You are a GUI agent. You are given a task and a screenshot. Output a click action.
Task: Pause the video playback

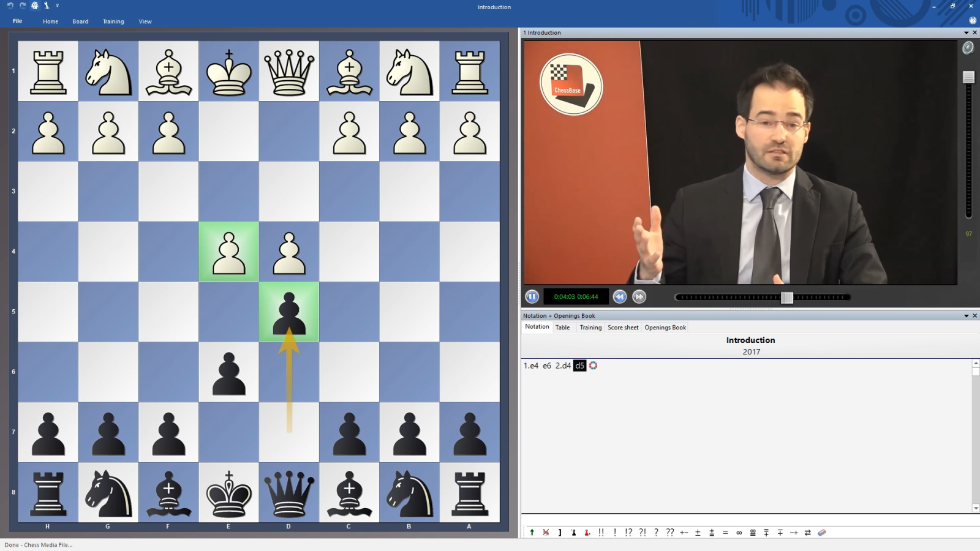[x=532, y=297]
